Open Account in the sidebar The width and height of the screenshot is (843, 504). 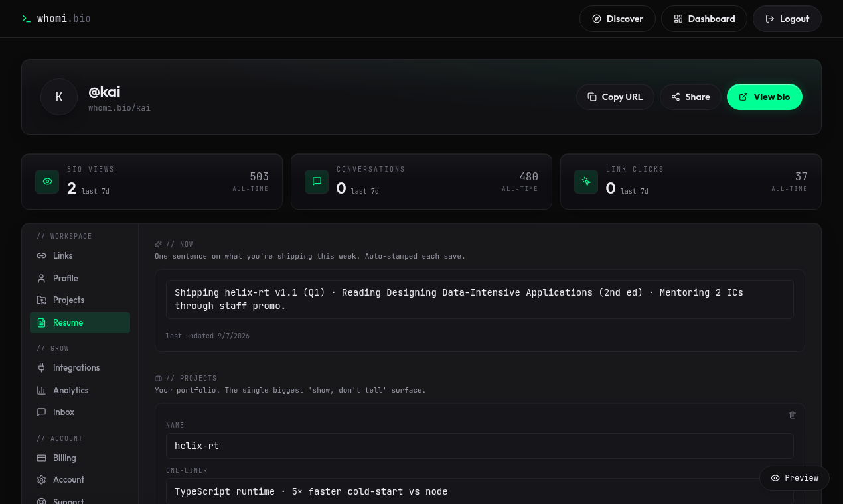pos(80,479)
